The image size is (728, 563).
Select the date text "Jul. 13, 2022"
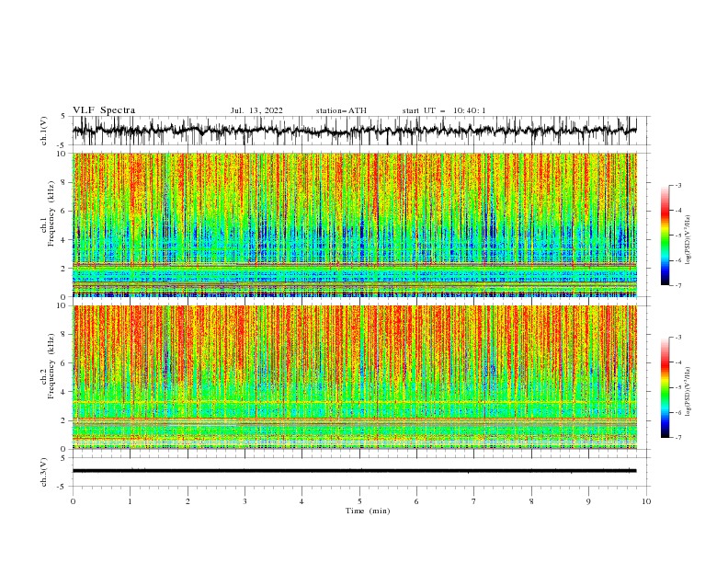coord(256,110)
